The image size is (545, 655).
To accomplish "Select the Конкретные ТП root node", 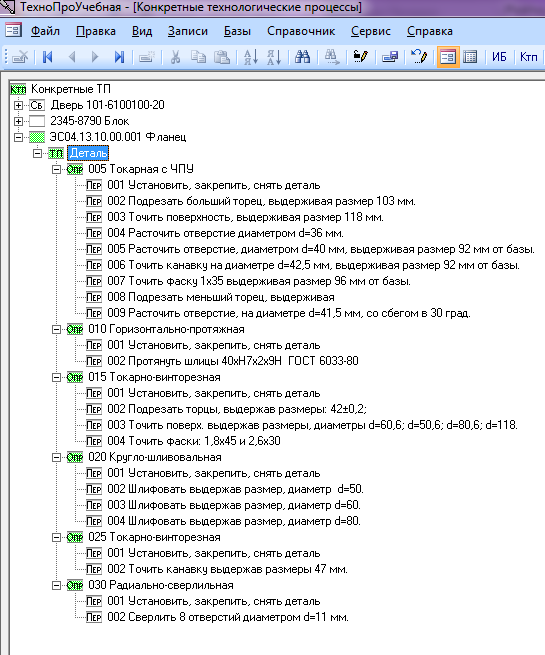I will coord(71,89).
